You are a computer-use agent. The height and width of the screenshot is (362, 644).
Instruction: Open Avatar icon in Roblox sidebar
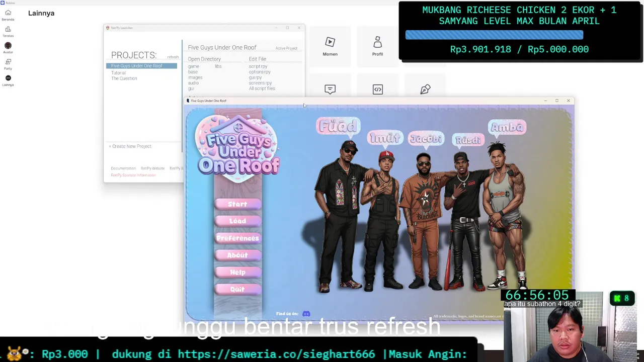(x=8, y=46)
